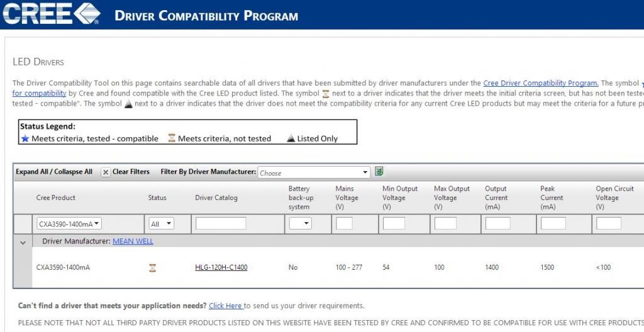The width and height of the screenshot is (644, 332).
Task: Click Expand All / Collapse All
Action: point(54,172)
